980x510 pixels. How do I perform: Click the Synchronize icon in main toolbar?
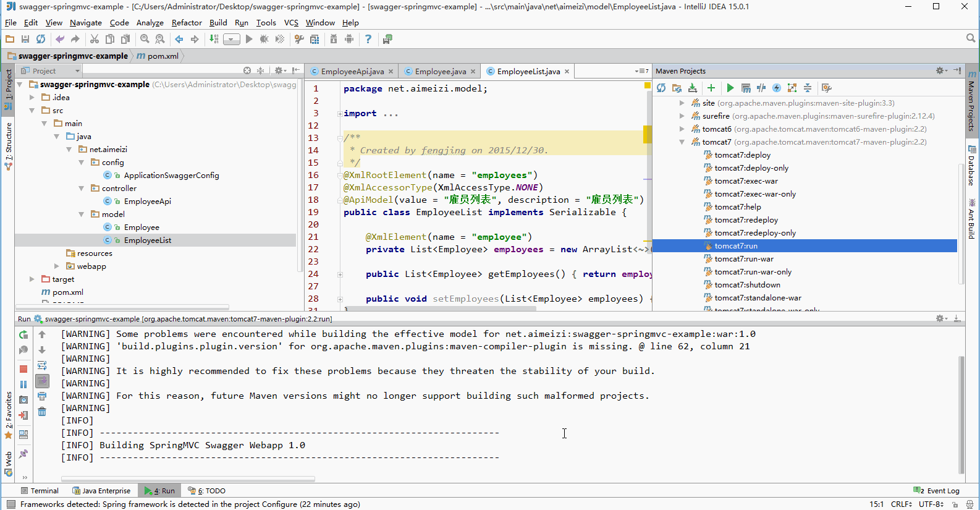41,39
